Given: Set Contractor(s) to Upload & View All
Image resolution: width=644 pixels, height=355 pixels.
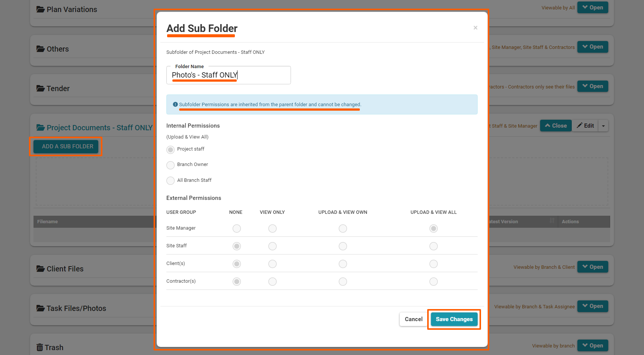Looking at the screenshot, I should point(434,282).
